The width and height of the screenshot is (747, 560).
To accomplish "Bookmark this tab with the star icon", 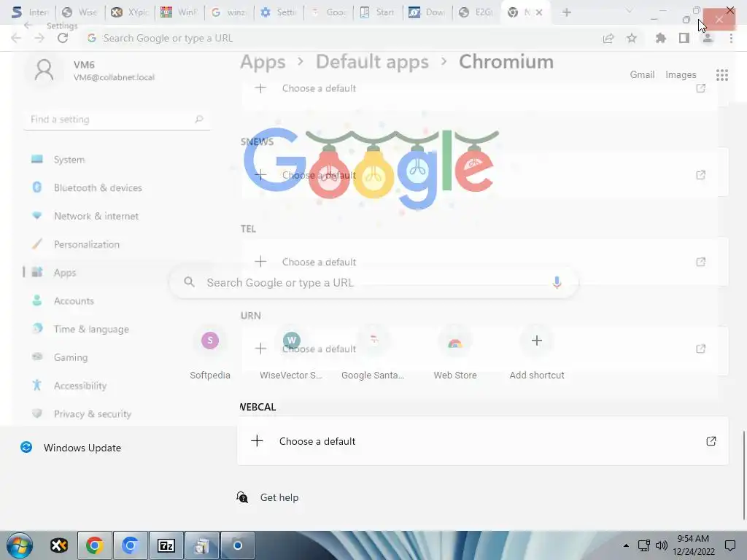I will (x=631, y=38).
